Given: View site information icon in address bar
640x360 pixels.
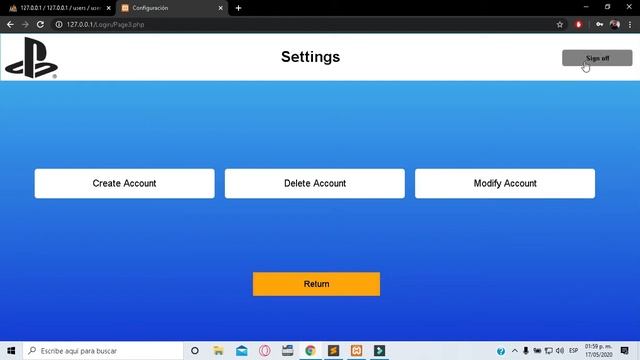Looking at the screenshot, I should coord(59,24).
